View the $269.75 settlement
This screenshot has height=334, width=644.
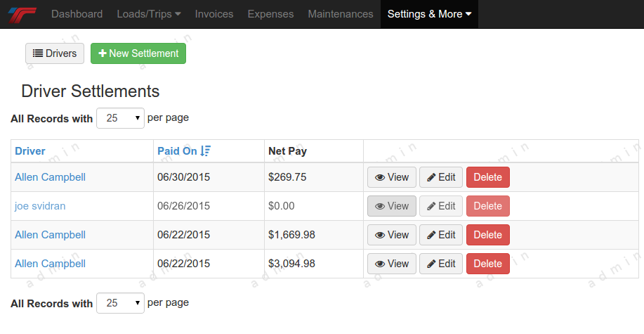[x=392, y=177]
